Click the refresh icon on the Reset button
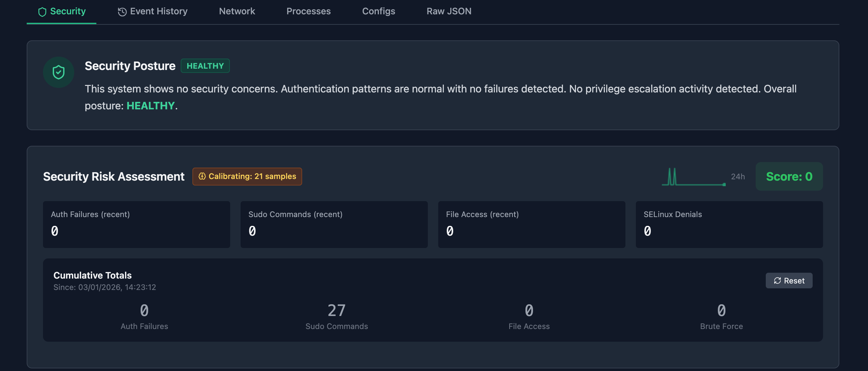868x371 pixels. click(777, 281)
